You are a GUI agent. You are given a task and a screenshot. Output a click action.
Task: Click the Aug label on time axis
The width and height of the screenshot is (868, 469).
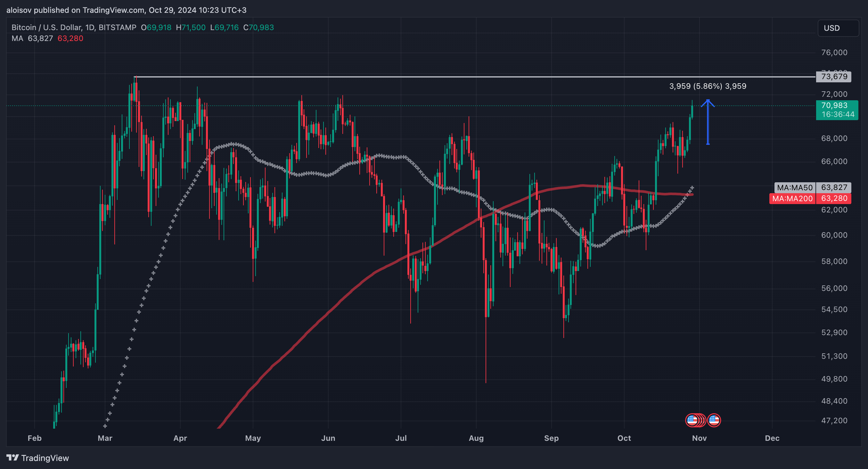(476, 438)
